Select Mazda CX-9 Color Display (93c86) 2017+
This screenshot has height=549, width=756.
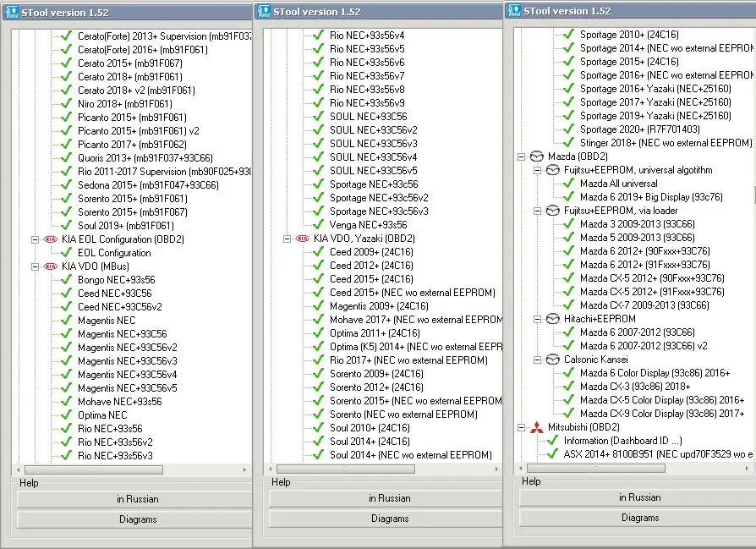(662, 414)
